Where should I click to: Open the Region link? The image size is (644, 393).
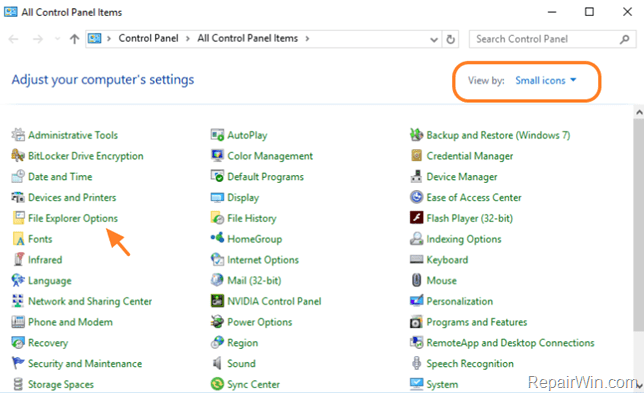click(242, 343)
